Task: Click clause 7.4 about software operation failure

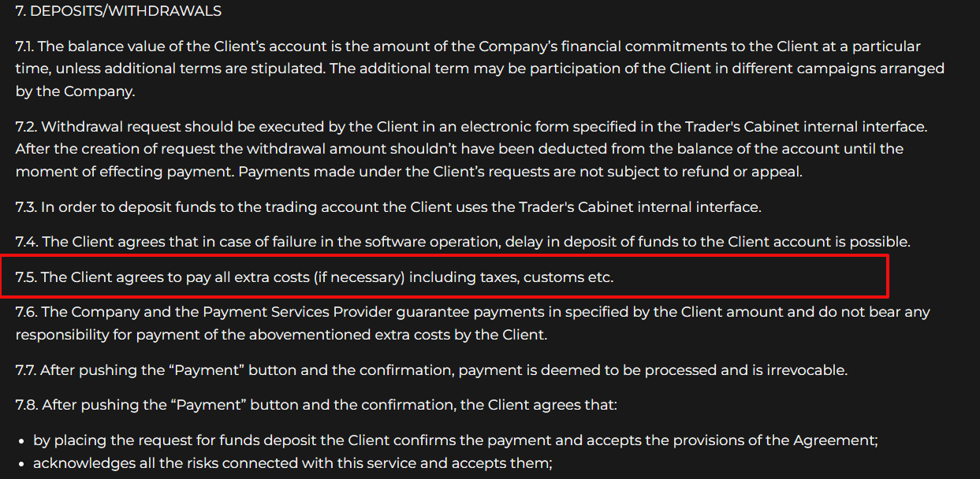Action: [462, 242]
